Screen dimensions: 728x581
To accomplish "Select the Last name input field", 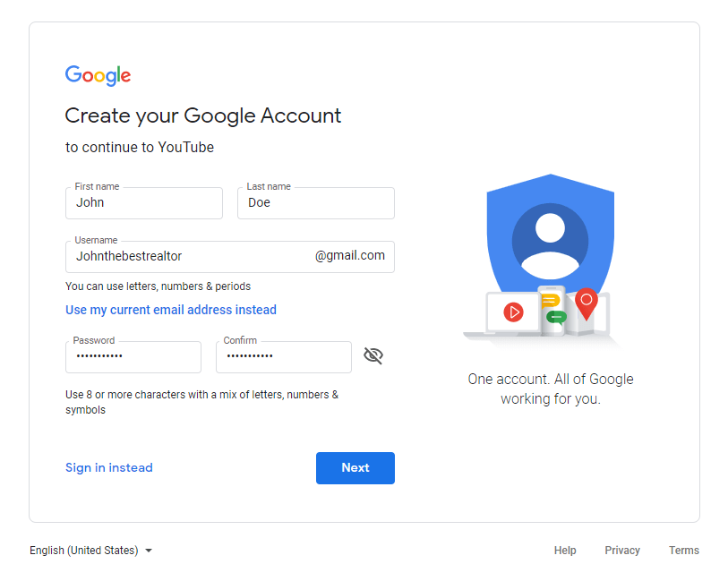I will point(315,203).
